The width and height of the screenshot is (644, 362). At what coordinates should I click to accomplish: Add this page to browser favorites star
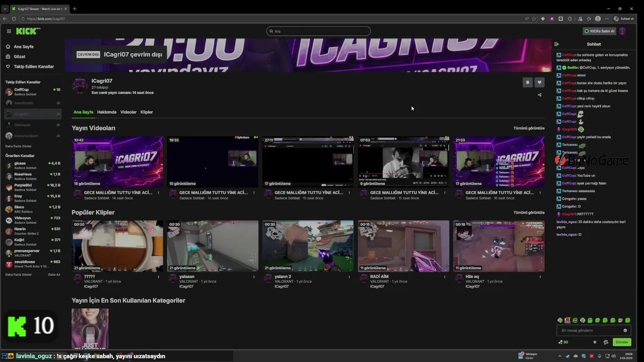click(534, 19)
